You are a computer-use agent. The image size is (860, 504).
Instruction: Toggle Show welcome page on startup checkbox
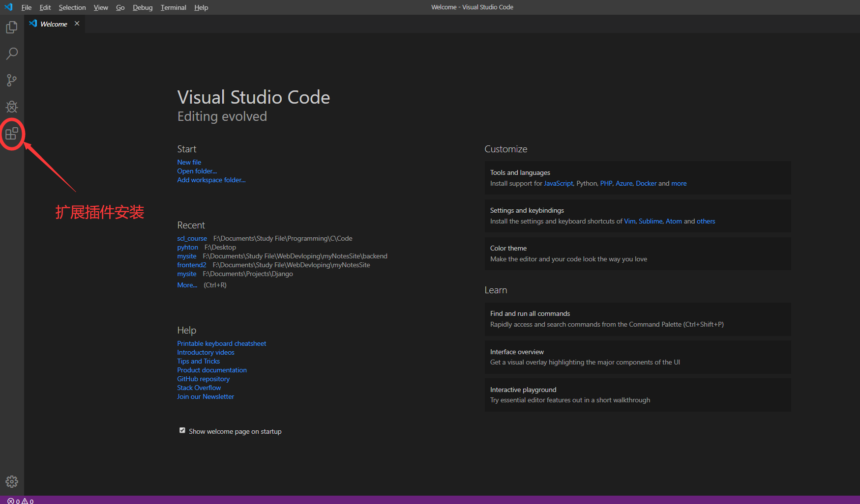coord(182,430)
